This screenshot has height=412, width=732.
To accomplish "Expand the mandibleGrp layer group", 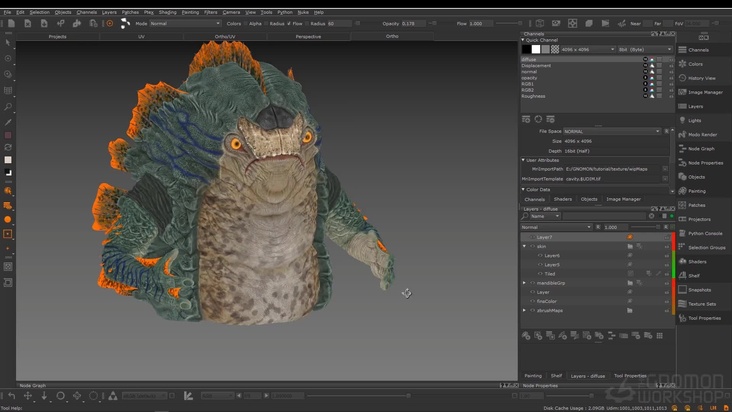I will click(x=524, y=283).
